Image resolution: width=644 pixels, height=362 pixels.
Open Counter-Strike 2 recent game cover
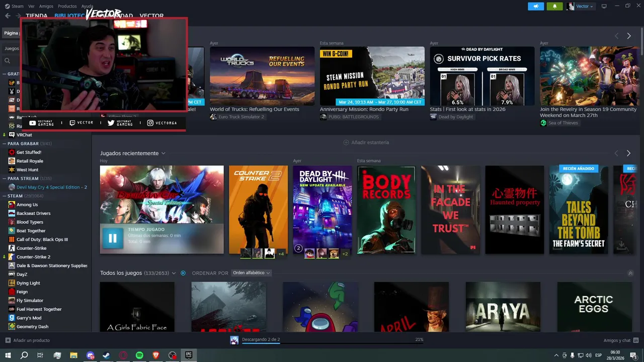click(x=258, y=210)
